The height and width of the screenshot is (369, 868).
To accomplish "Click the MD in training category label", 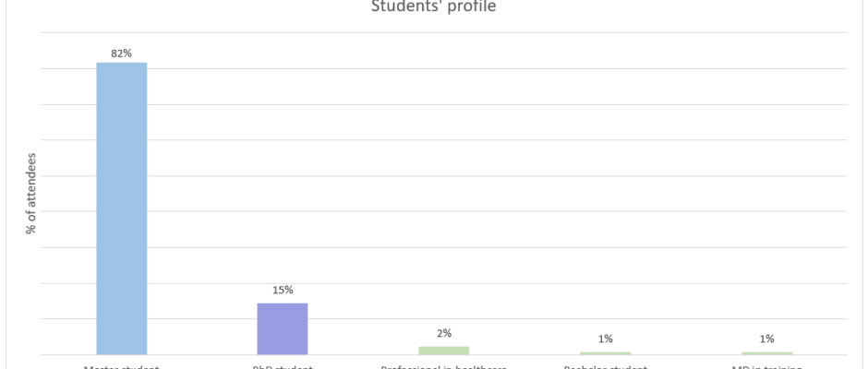I will (766, 366).
